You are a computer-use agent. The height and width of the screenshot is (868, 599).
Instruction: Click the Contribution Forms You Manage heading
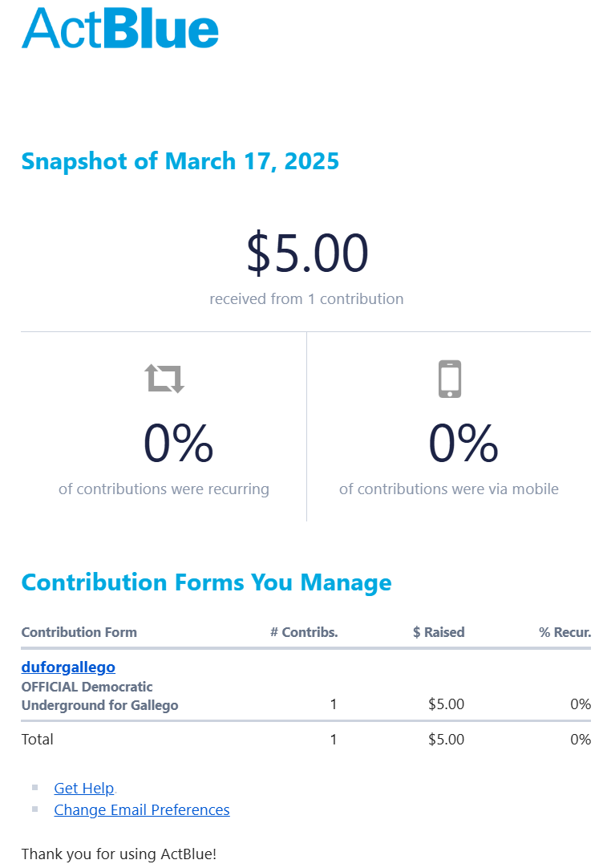(206, 582)
